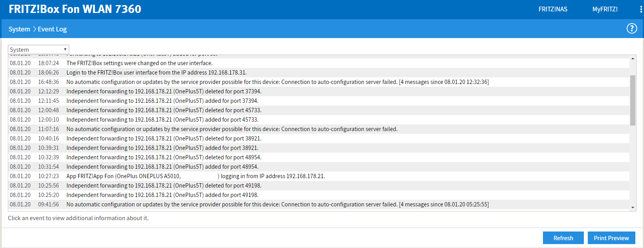Select the 11:07:16 auto-configuration failed event
This screenshot has width=644, height=248.
click(x=232, y=129)
